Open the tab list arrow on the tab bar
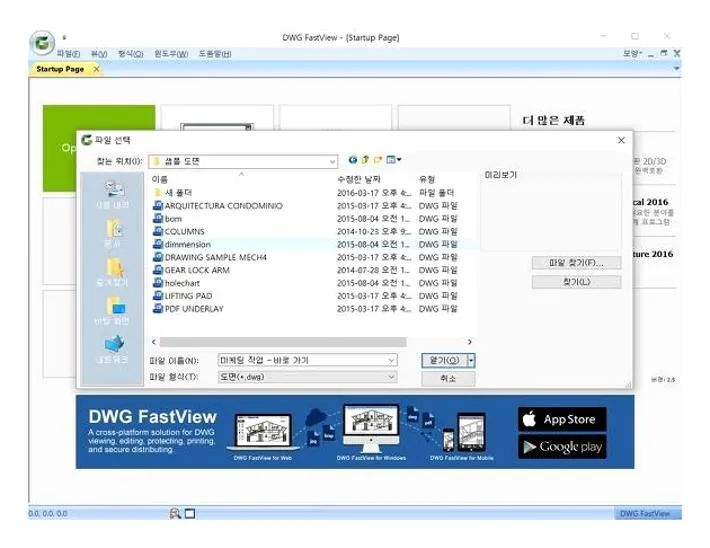The image size is (710, 548). [x=676, y=68]
